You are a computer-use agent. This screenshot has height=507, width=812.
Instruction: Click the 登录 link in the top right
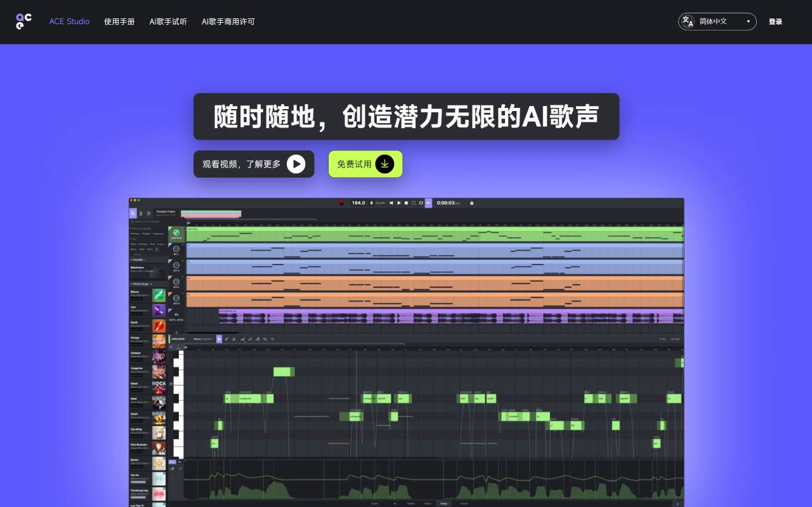pos(776,21)
